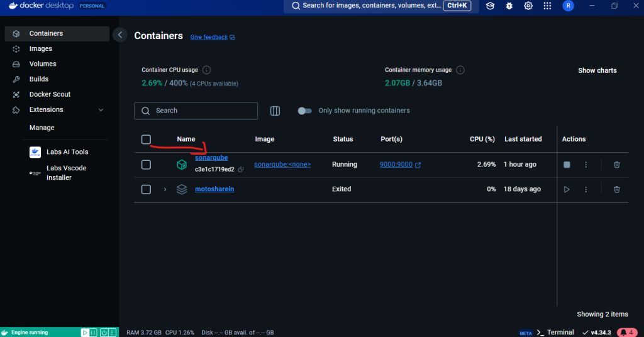The height and width of the screenshot is (337, 644).
Task: Click the containers Search field
Action: coord(196,111)
